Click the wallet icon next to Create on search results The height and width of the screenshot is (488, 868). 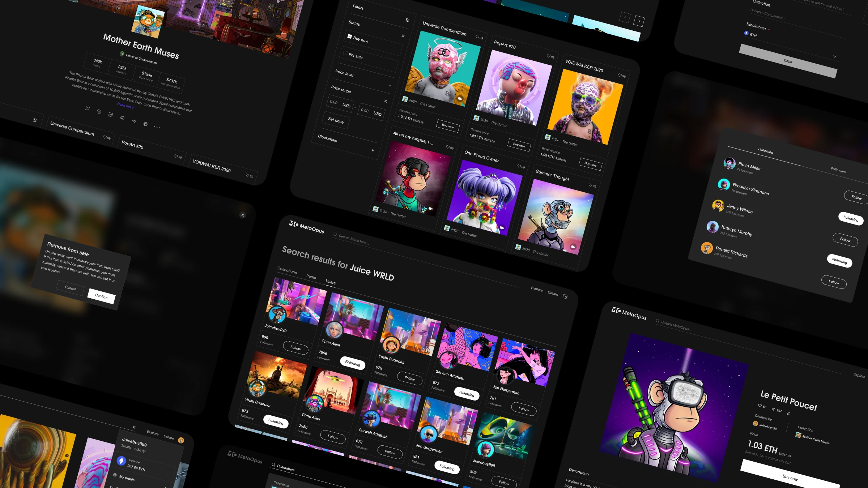pos(565,296)
